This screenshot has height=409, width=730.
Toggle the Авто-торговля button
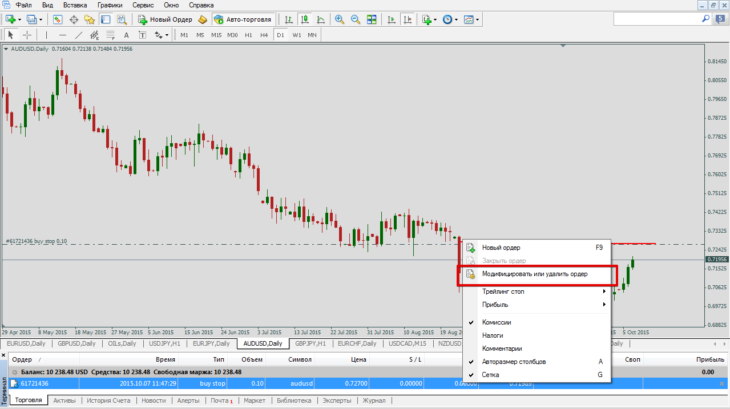click(243, 20)
